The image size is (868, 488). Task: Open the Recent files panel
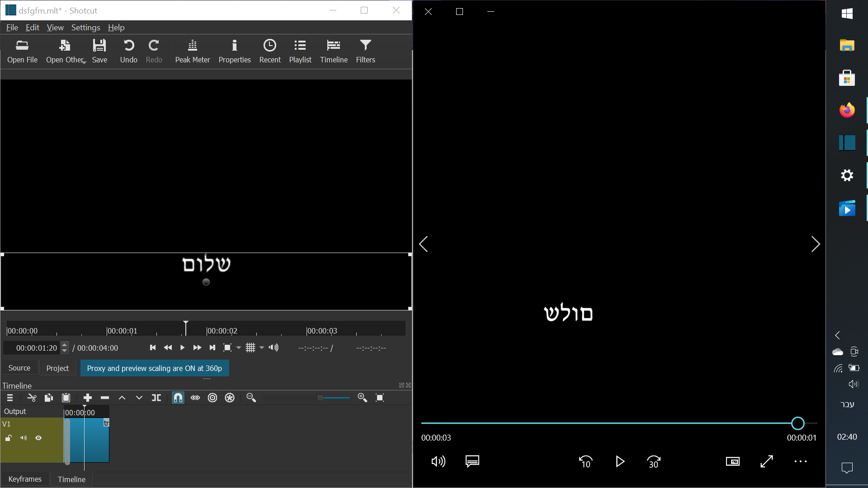[x=270, y=51]
